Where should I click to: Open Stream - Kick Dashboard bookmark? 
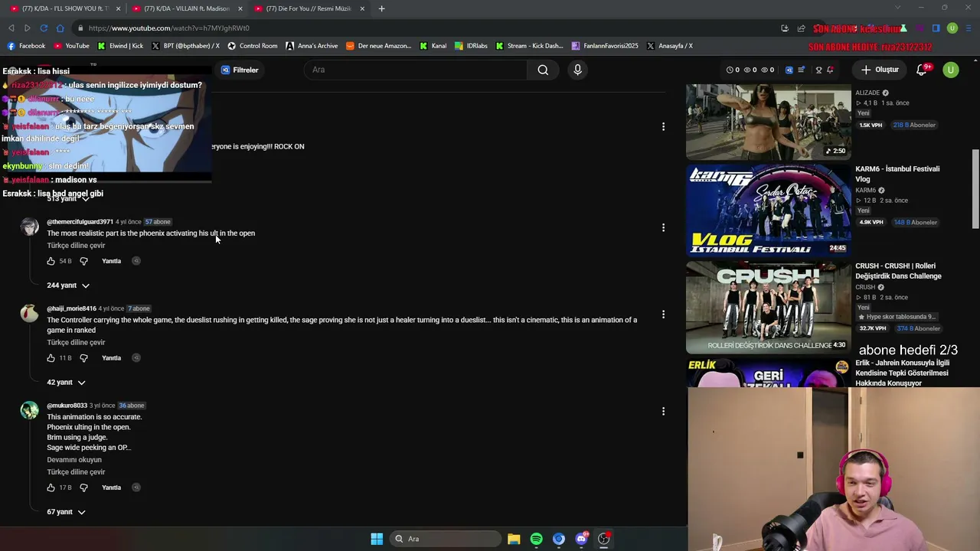[529, 46]
